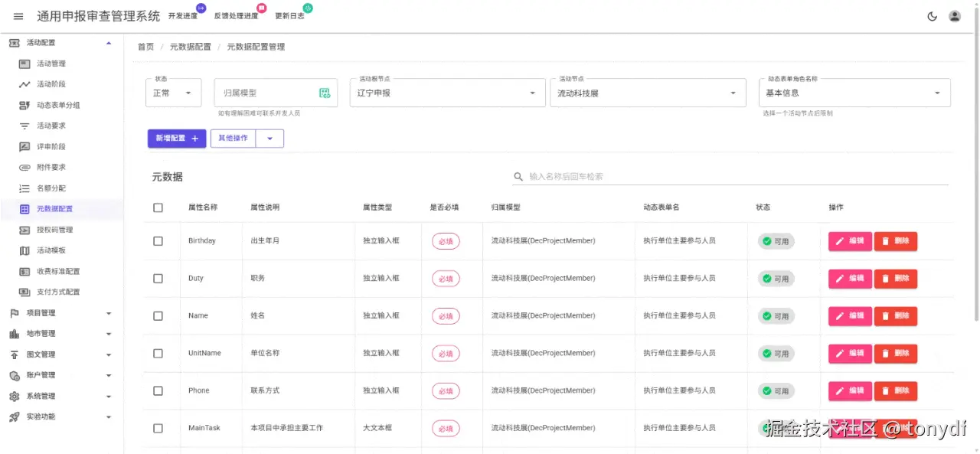Image resolution: width=980 pixels, height=454 pixels.
Task: Check the MainTask row checkbox
Action: click(158, 428)
